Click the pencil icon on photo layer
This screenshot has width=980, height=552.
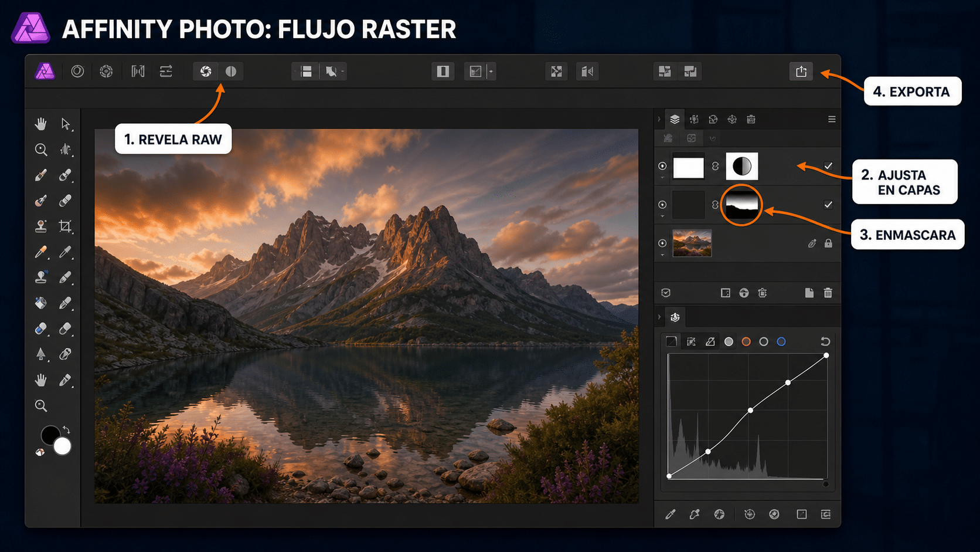pos(812,243)
